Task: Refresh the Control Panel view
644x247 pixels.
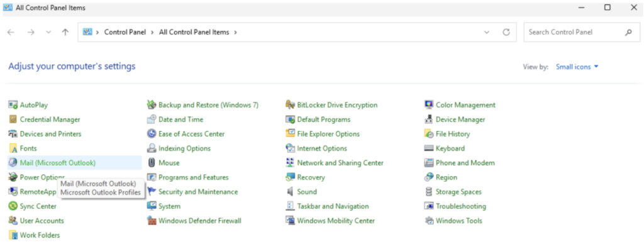Action: (506, 33)
